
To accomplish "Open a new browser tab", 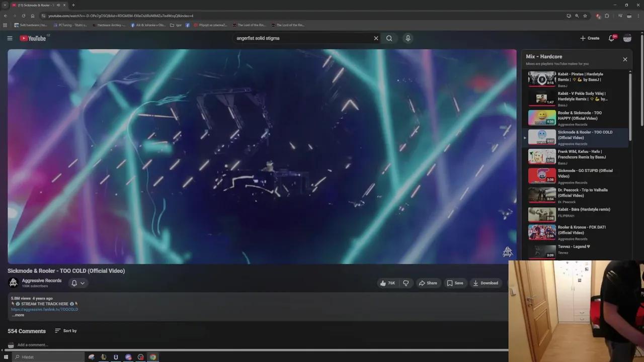I will point(73,5).
